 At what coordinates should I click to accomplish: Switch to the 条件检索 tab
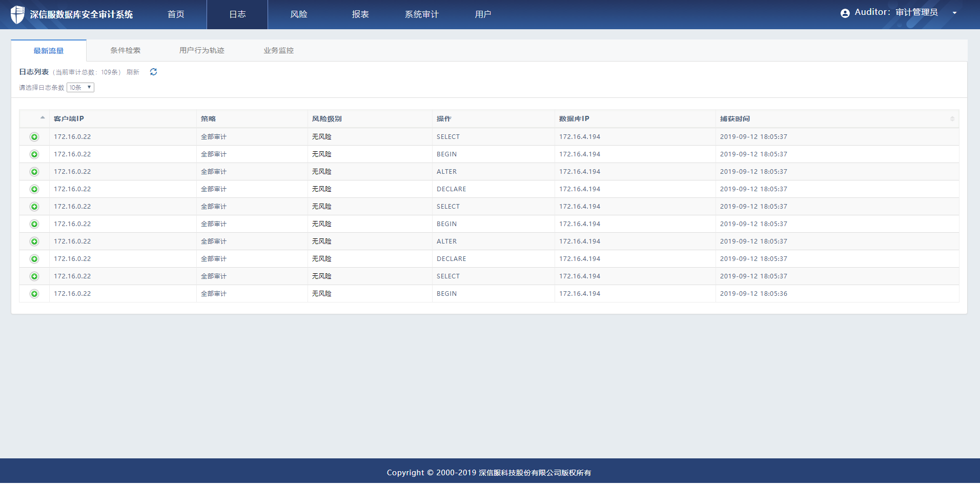[x=125, y=50]
